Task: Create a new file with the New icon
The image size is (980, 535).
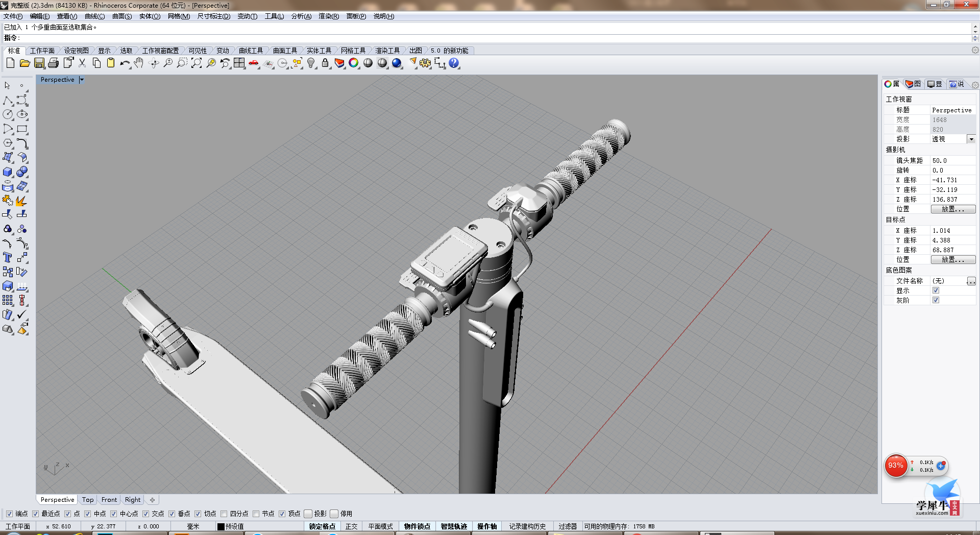Action: click(x=10, y=63)
